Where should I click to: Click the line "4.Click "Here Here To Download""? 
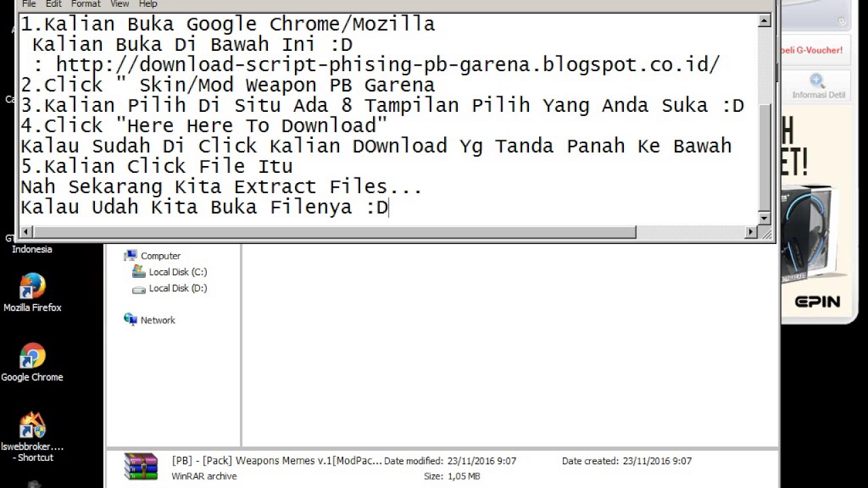pos(204,126)
